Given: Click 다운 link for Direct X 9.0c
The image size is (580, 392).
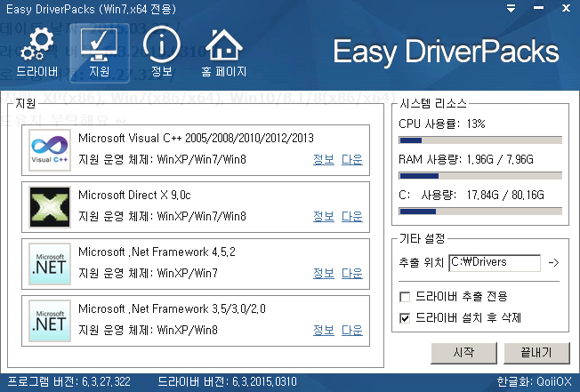Looking at the screenshot, I should [x=351, y=217].
